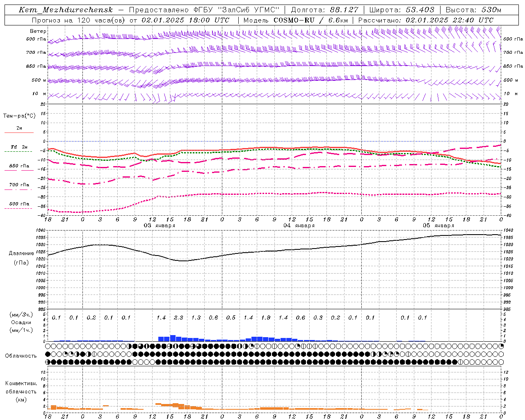
Task: Click the 04 января date label
Action: (x=299, y=226)
